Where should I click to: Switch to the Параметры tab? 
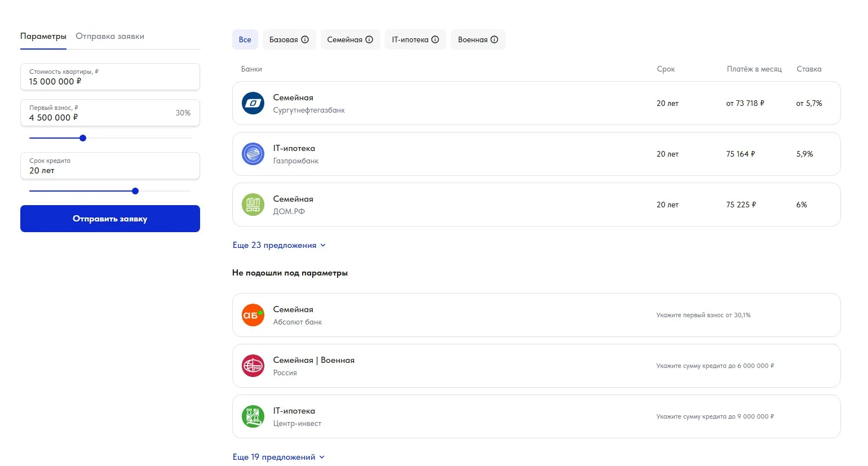[43, 36]
